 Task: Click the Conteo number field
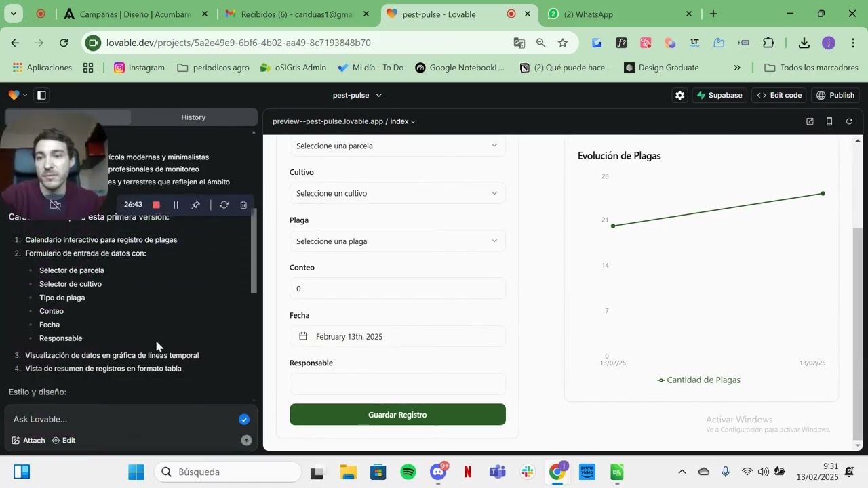coord(397,289)
